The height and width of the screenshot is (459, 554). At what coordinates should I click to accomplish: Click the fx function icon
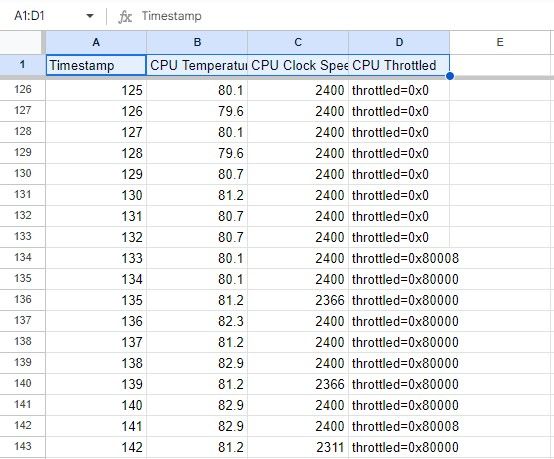[x=125, y=17]
